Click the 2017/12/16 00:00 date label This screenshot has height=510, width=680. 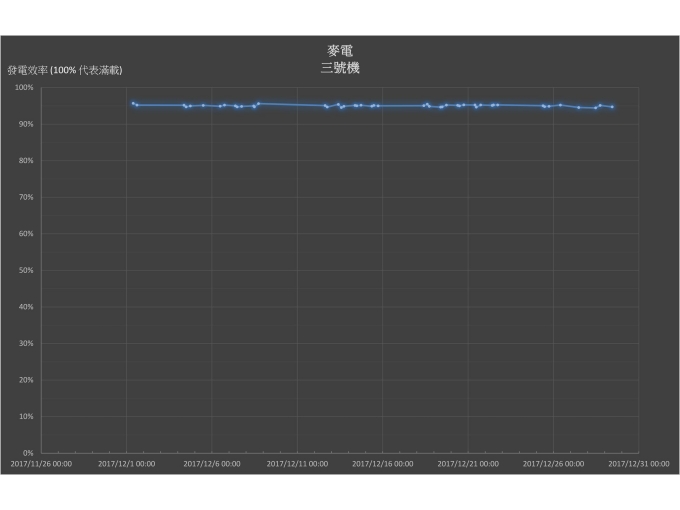point(383,464)
